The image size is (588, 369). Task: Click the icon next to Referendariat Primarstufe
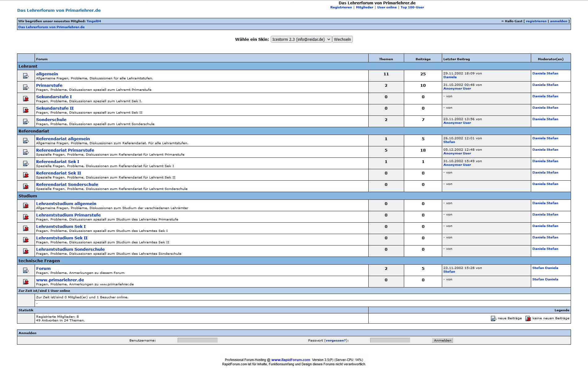pos(26,152)
